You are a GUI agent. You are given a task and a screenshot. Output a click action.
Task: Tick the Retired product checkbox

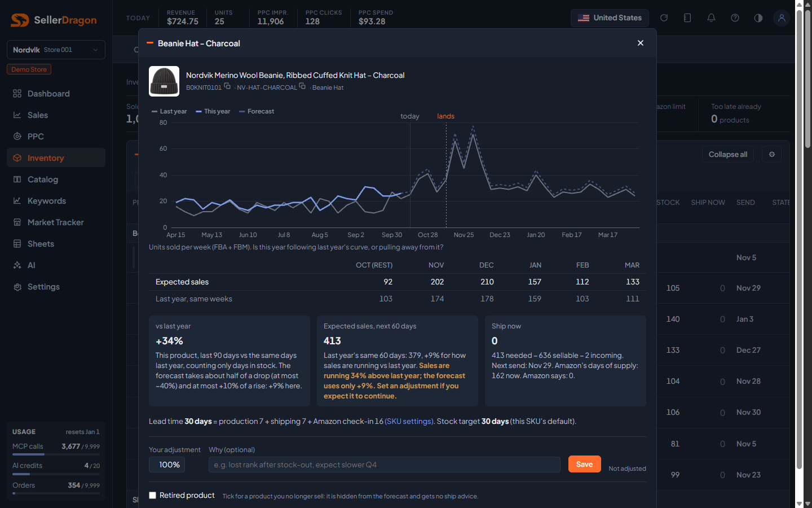point(152,496)
